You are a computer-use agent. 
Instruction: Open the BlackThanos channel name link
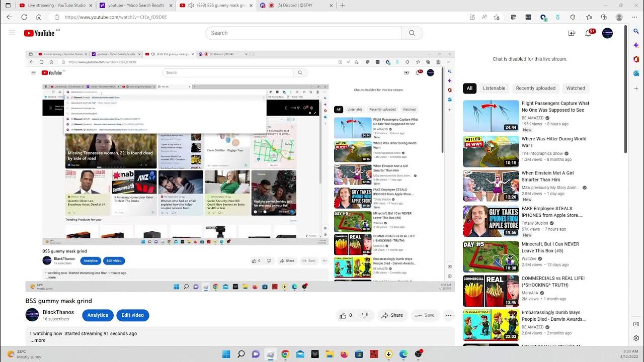point(58,312)
